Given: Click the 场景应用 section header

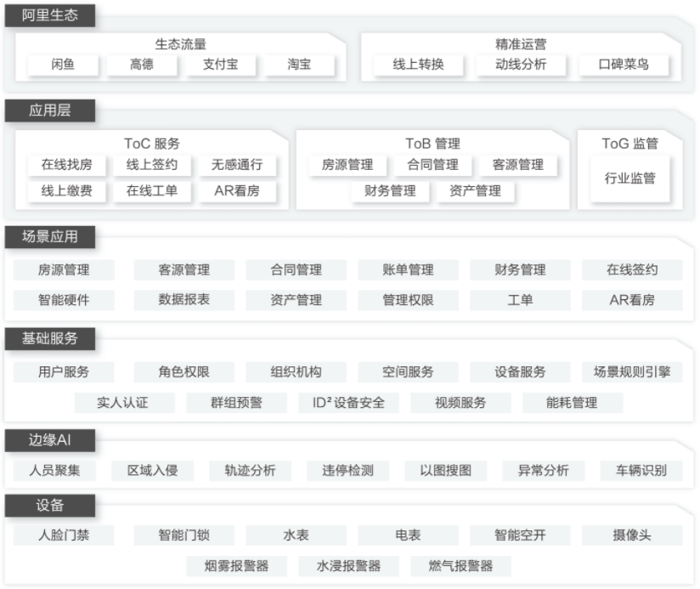Looking at the screenshot, I should point(50,236).
